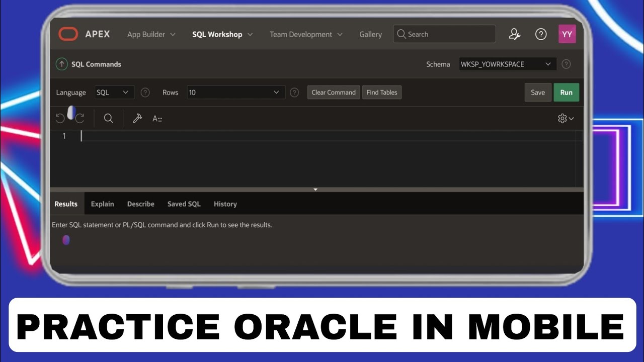
Task: Click the Redo arrow in editor toolbar
Action: [x=79, y=118]
